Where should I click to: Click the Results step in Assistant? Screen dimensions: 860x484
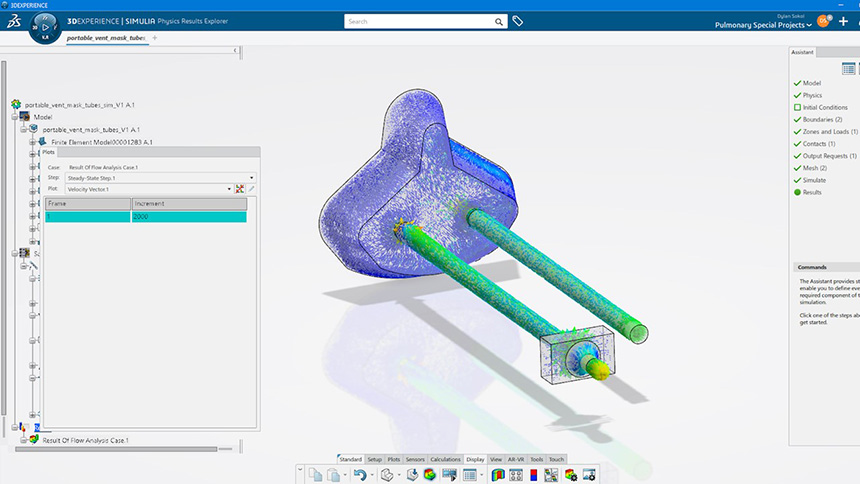tap(813, 192)
